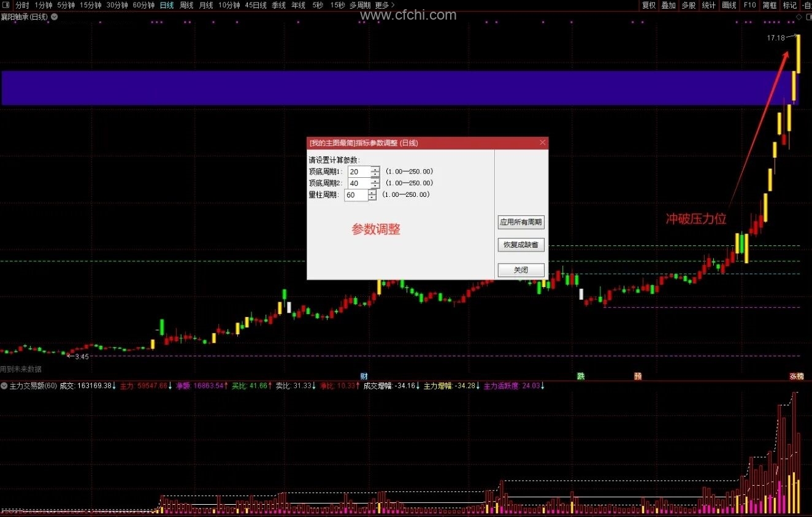The width and height of the screenshot is (812, 517).
Task: Select the 15秒 period
Action: coord(337,5)
